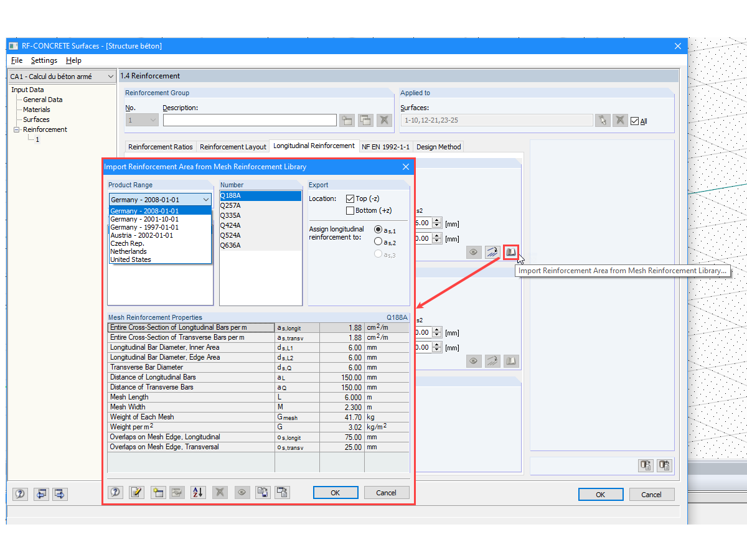Close the Import Reinforcement Area dialog
Viewport: 747px width, 560px height.
pyautogui.click(x=406, y=167)
